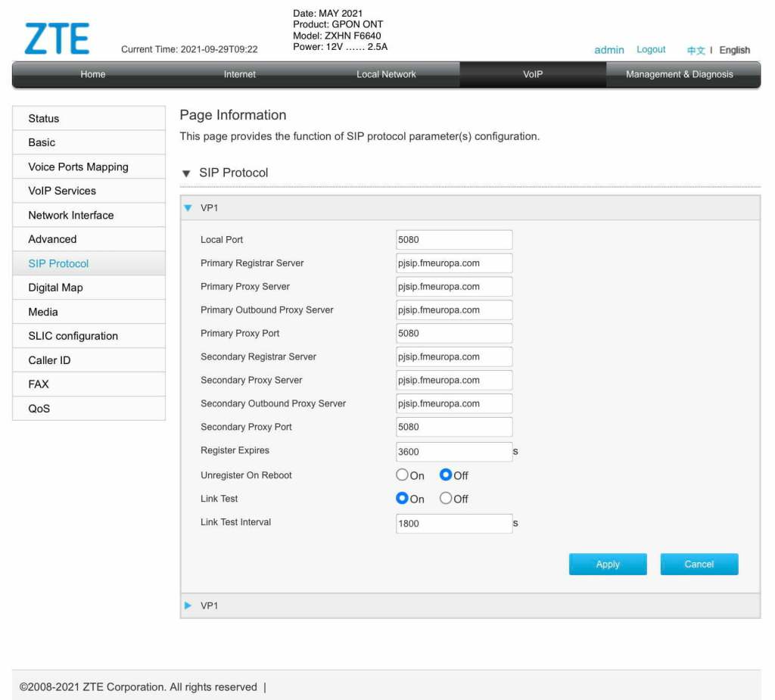
Task: Click the admin user link
Action: (x=609, y=50)
